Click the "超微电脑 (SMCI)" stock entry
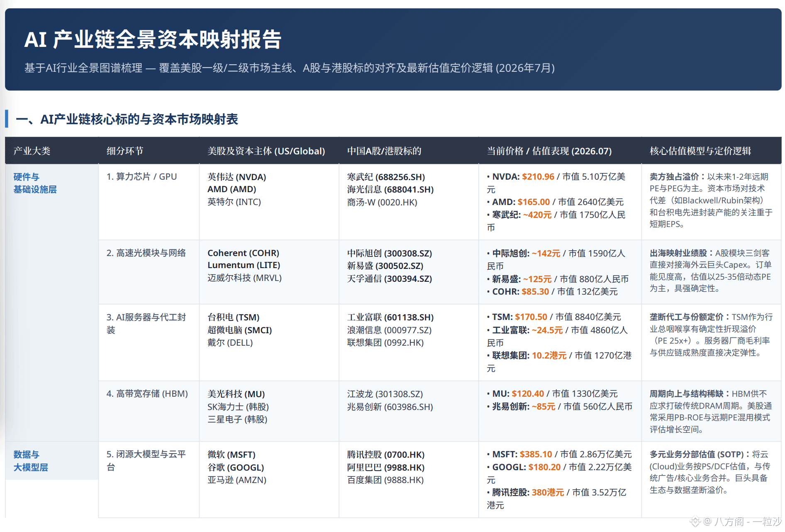The width and height of the screenshot is (785, 532). [240, 330]
